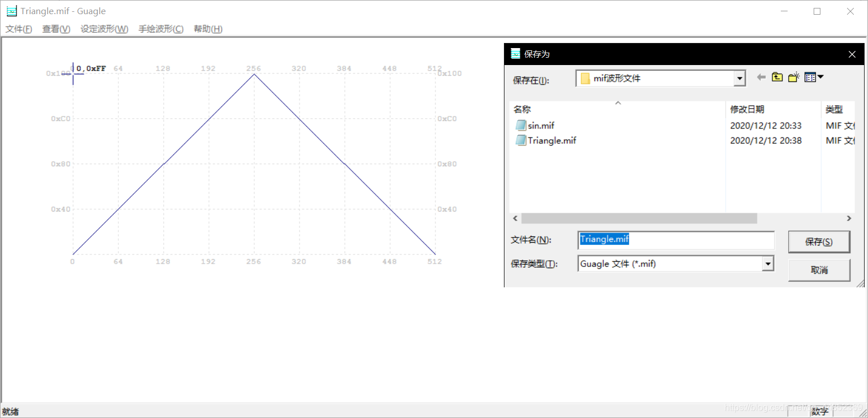Maximize the Guagle window

[817, 11]
